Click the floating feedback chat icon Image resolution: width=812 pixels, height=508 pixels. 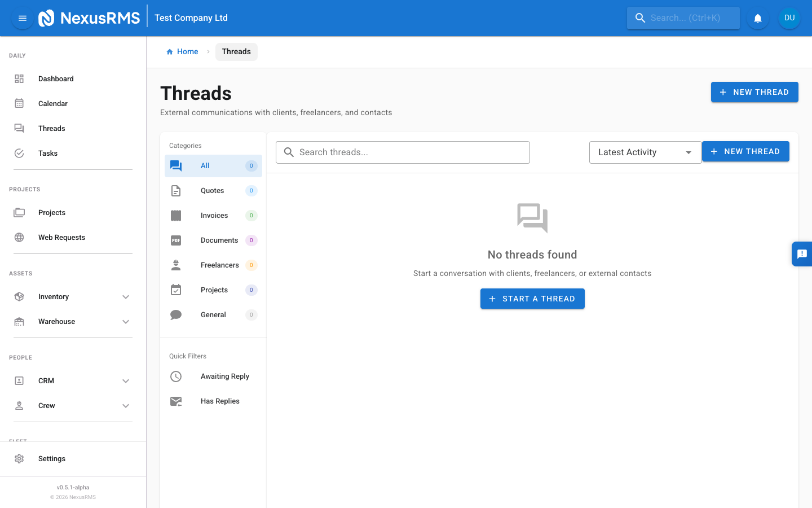802,253
